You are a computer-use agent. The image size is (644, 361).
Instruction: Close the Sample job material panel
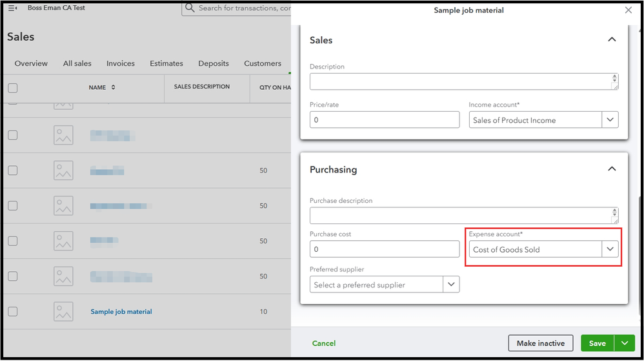[x=629, y=10]
